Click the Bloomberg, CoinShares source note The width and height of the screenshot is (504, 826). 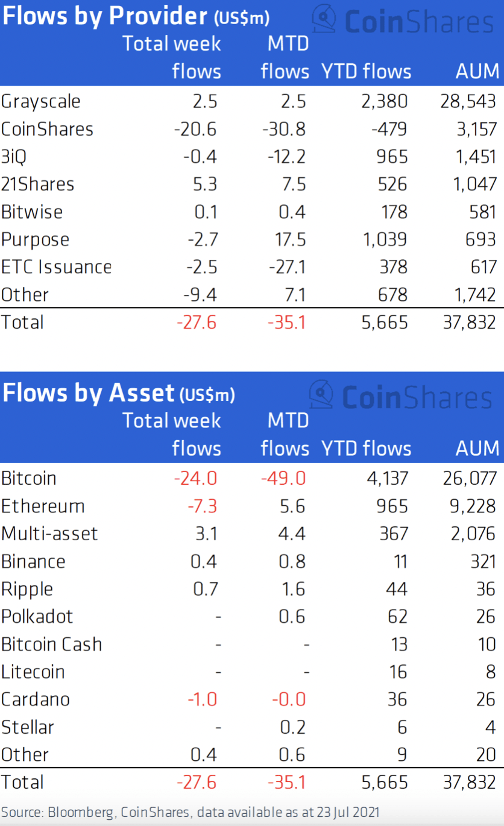pos(191,812)
